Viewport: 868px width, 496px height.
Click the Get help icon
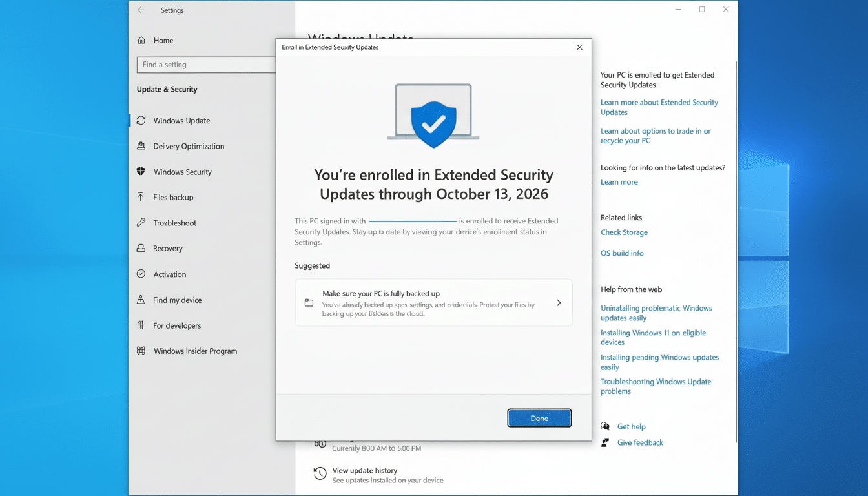pos(605,426)
